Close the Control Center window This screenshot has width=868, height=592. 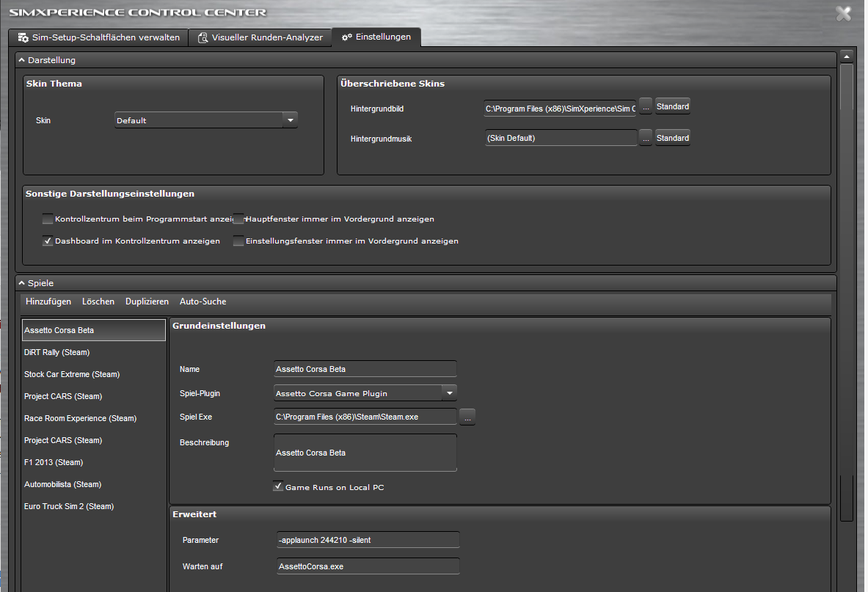tap(844, 13)
